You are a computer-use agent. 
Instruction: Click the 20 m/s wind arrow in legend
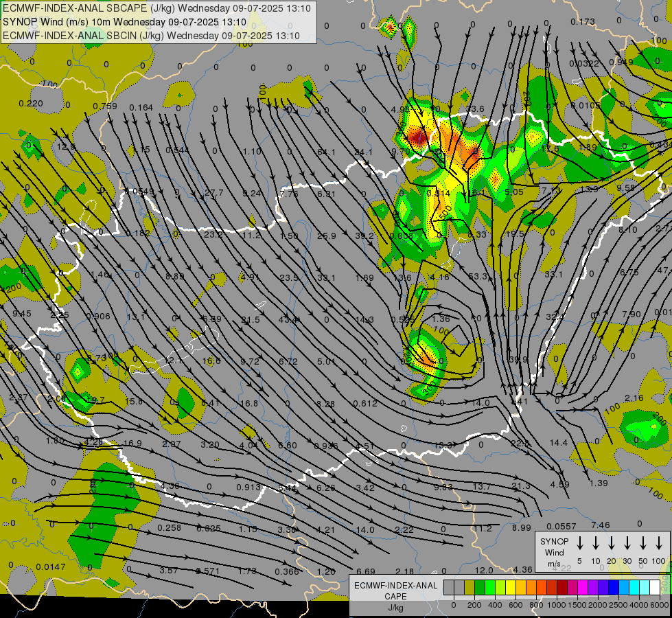coord(611,543)
